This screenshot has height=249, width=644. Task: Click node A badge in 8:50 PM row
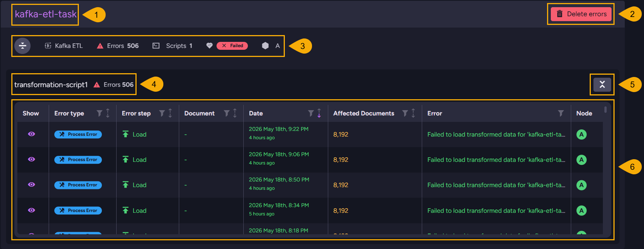click(x=581, y=185)
